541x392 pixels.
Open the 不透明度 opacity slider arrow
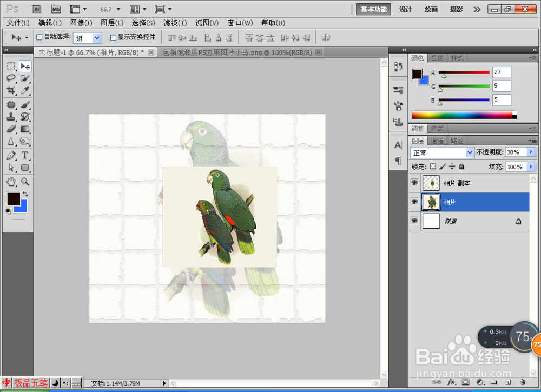[x=531, y=152]
